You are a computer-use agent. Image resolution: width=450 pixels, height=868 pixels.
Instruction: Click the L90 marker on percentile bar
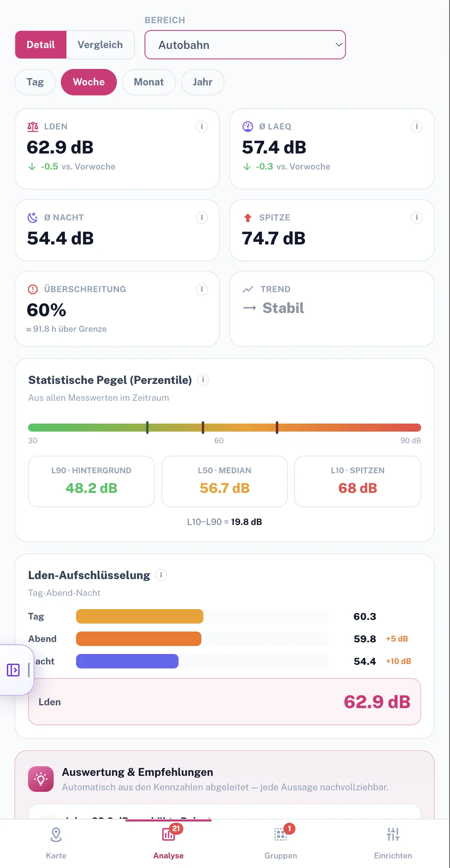tap(147, 428)
